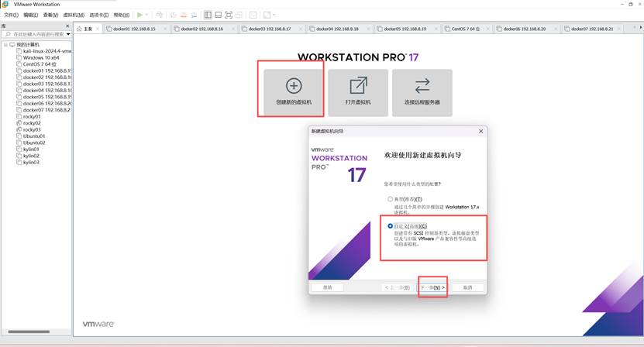Click the revert to snapshot toolbar icon
The height and width of the screenshot is (347, 644).
pos(184,15)
